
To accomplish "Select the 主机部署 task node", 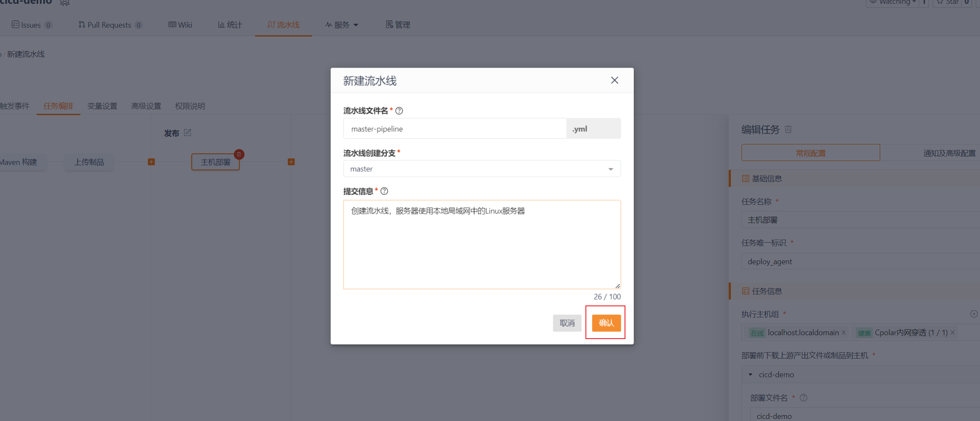I will tap(216, 162).
